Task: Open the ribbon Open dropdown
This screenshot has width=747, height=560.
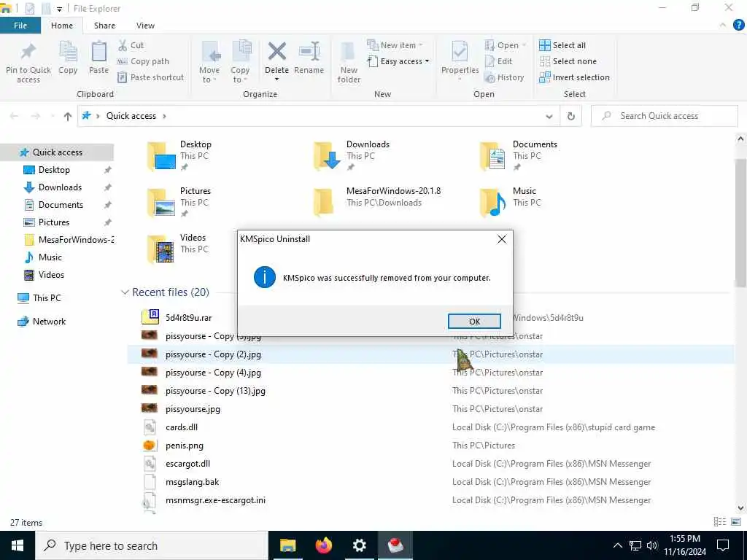Action: [x=506, y=45]
